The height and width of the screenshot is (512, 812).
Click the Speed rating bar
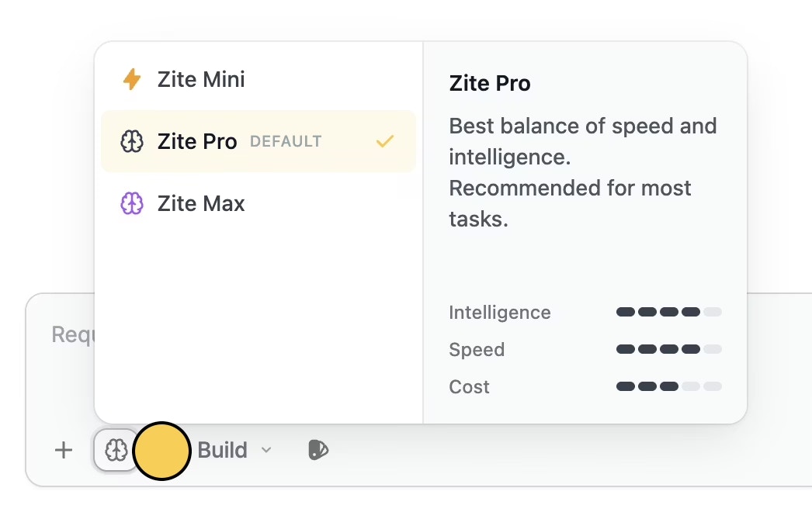tap(668, 349)
